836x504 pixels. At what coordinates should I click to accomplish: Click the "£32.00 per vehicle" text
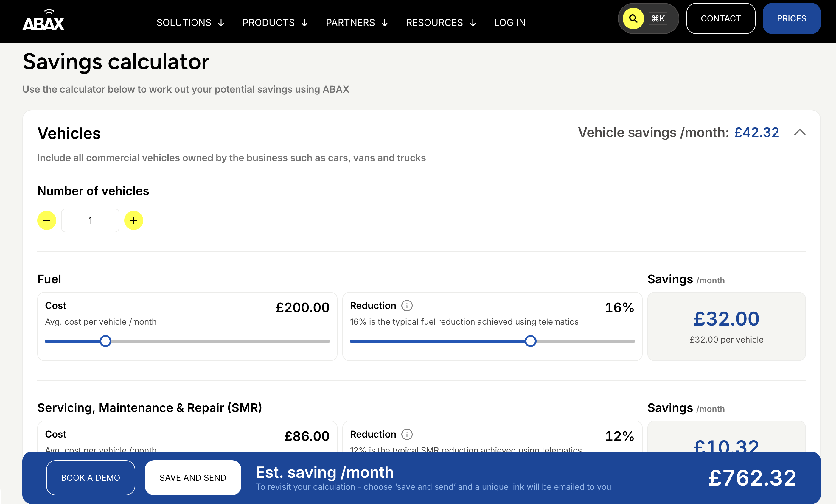click(726, 340)
